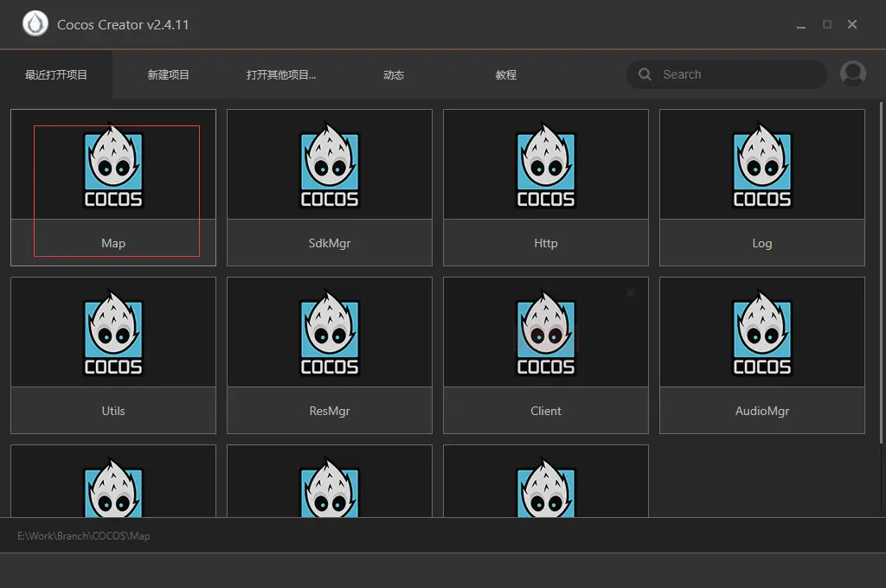886x588 pixels.
Task: Go to the 动态 tab
Action: 394,74
